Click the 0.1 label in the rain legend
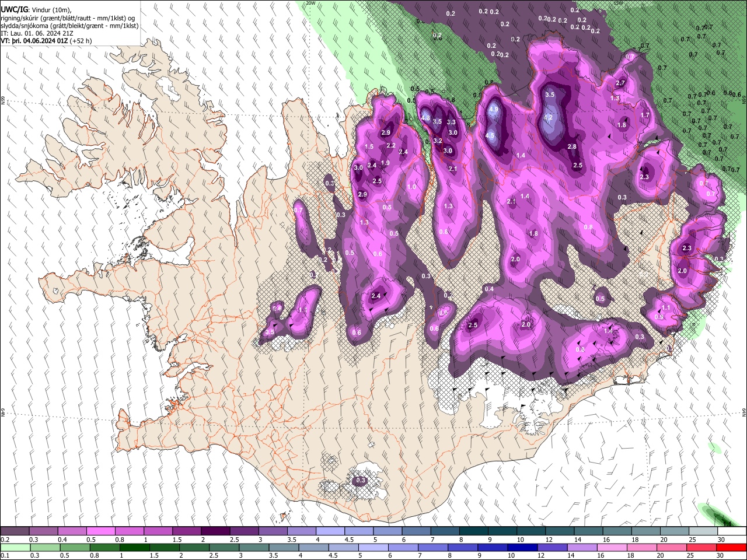This screenshot has height=560, width=747. click(5, 555)
